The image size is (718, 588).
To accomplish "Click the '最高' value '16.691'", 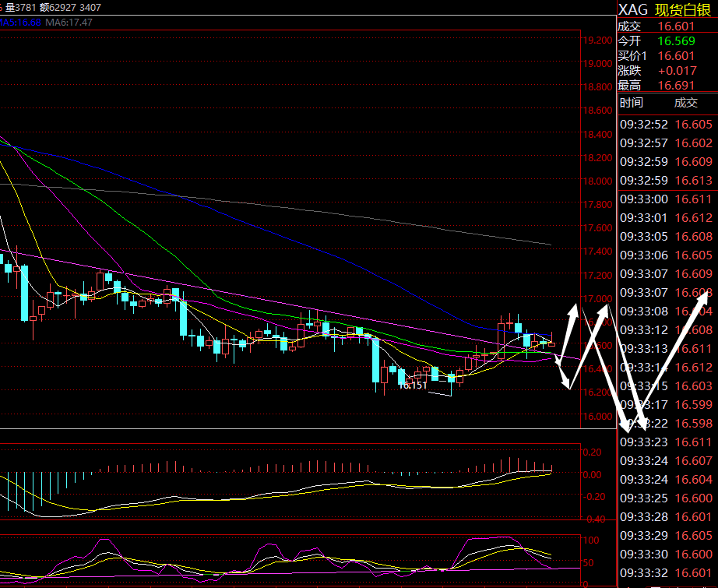I will click(676, 85).
